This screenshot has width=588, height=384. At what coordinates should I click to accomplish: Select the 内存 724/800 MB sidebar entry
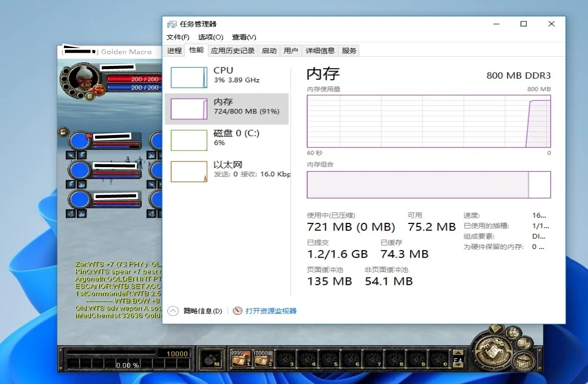pos(227,109)
